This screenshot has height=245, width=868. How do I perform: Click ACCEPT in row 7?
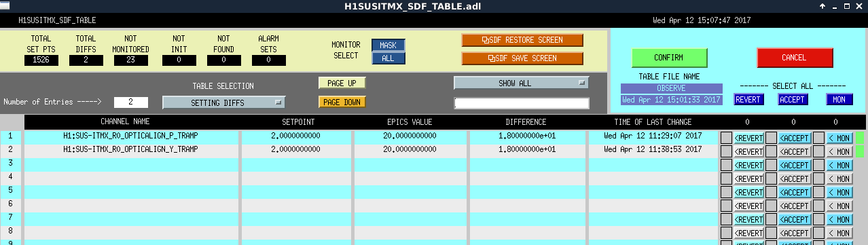coord(795,219)
